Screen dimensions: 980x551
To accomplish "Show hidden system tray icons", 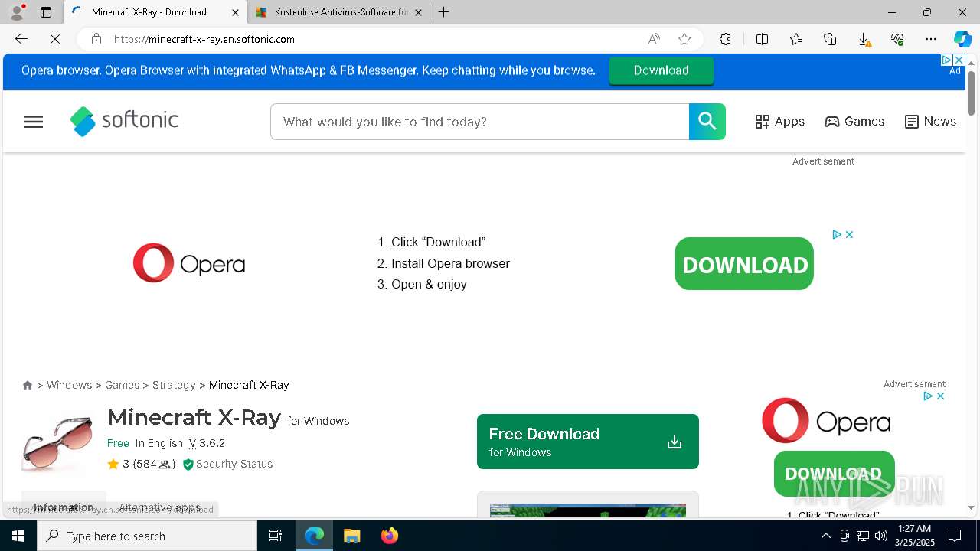I will 825,536.
